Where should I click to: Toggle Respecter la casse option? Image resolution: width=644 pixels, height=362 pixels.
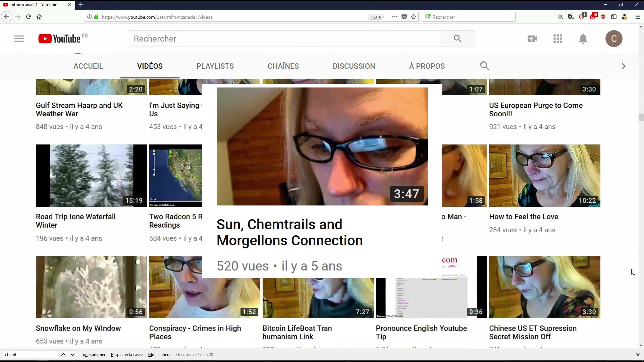(x=127, y=355)
